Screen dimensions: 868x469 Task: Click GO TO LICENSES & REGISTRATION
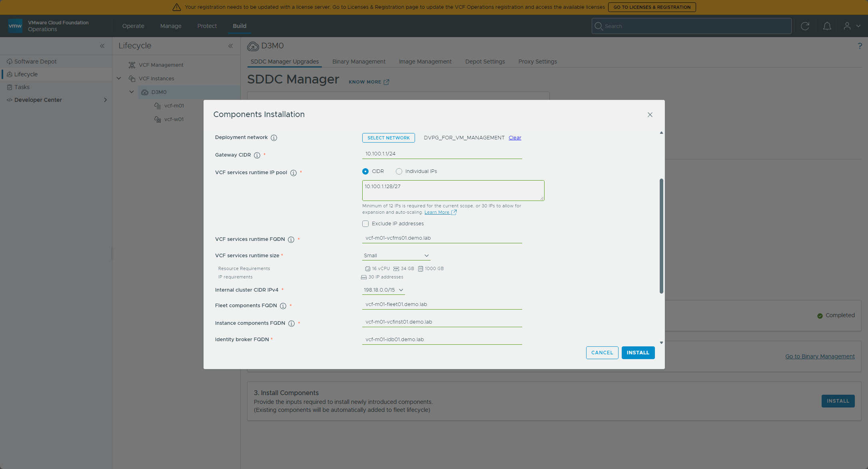point(652,7)
